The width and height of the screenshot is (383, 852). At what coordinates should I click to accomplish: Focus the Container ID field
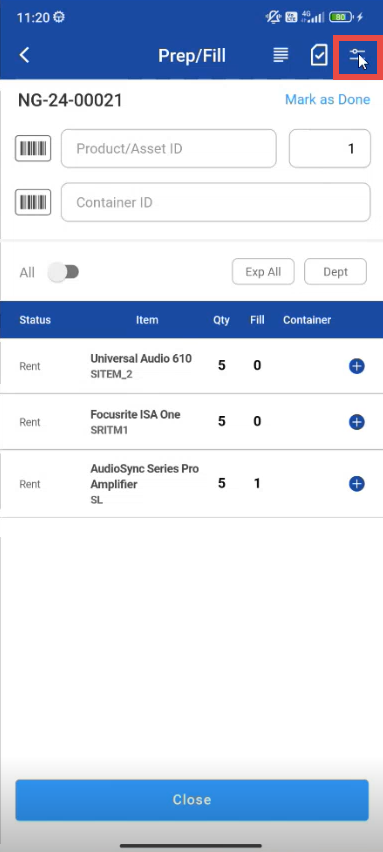216,202
